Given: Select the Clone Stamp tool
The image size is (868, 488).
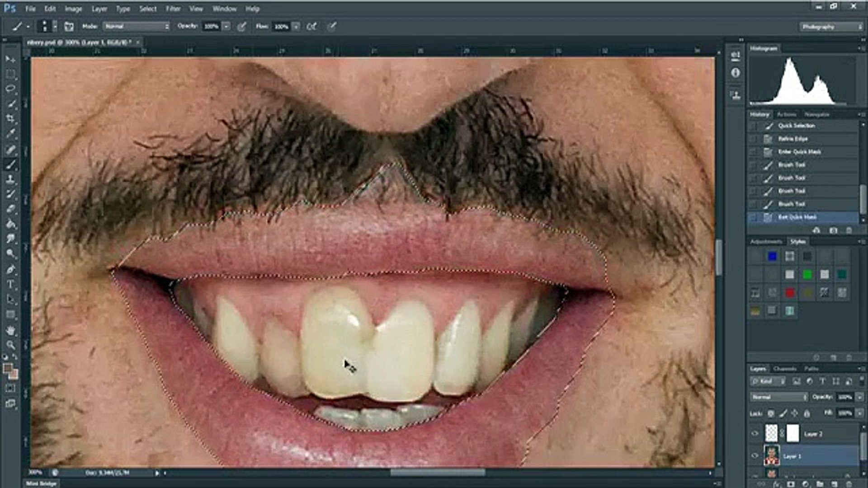Looking at the screenshot, I should [x=11, y=179].
